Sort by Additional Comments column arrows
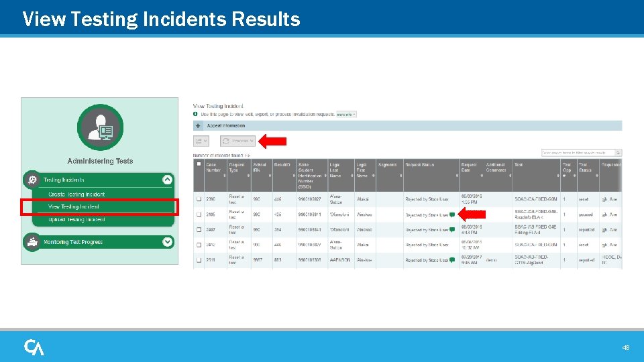The image size is (644, 362). pyautogui.click(x=510, y=176)
